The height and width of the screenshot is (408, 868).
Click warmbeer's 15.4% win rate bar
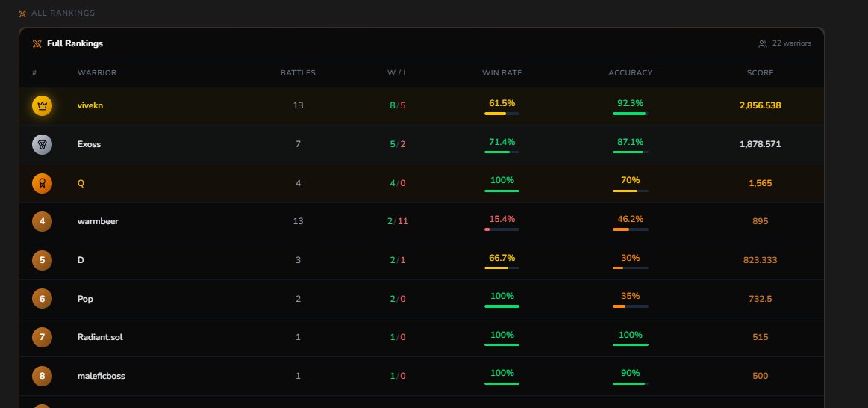point(502,229)
